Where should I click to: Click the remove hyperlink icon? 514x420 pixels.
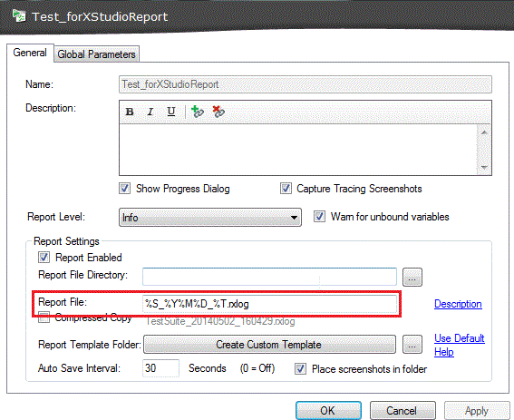click(x=218, y=112)
